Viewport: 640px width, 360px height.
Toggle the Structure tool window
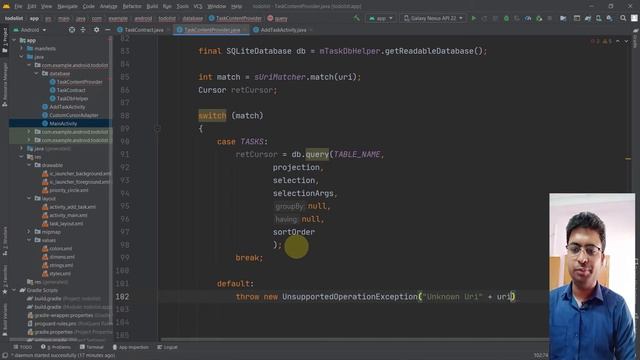pos(5,241)
